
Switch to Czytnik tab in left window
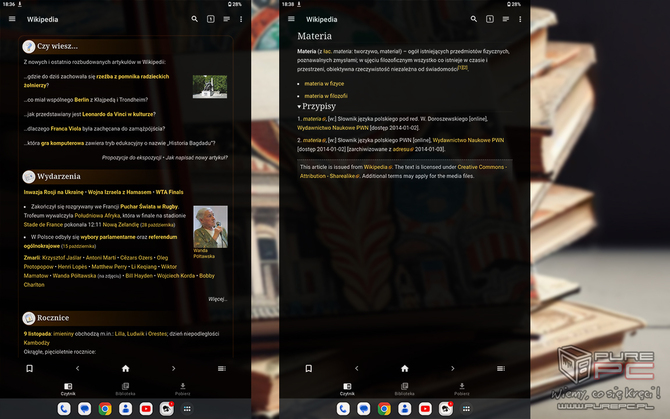68,389
